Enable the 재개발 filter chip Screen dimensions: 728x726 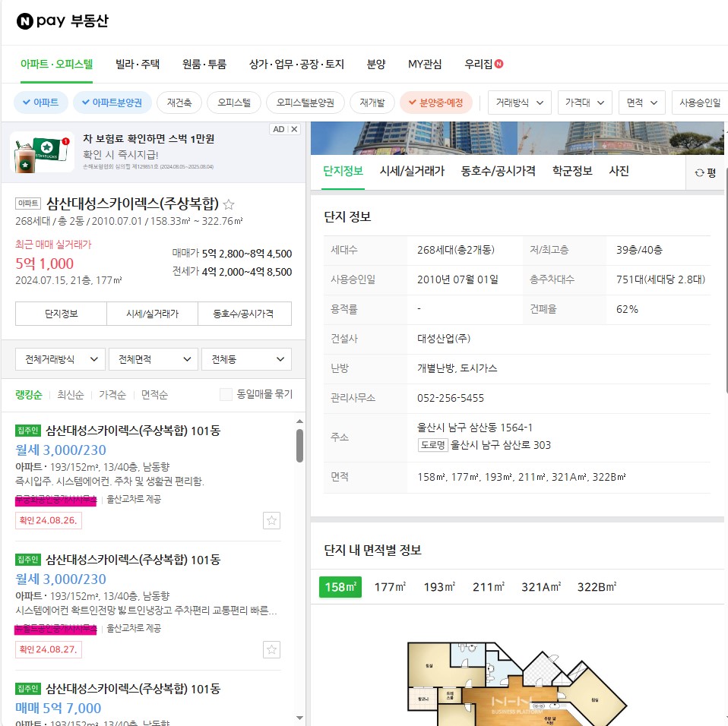(372, 103)
